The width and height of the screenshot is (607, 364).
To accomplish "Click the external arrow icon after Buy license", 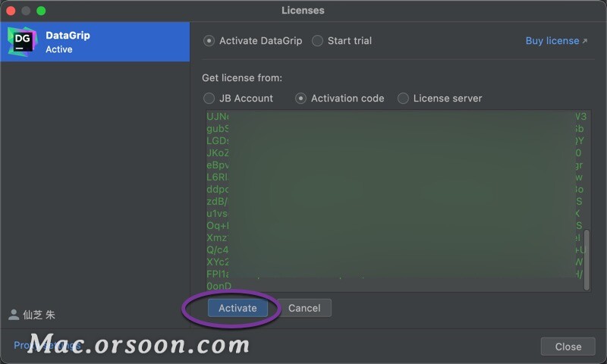I will (585, 41).
